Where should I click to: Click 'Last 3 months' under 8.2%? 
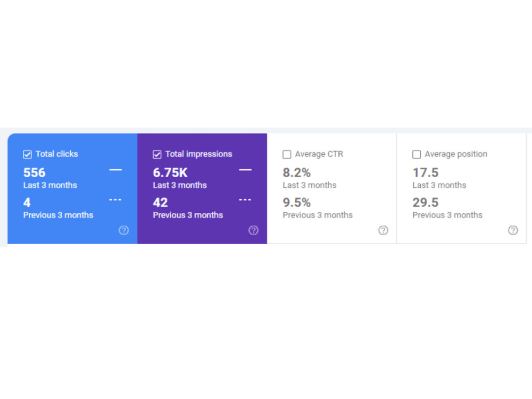(310, 185)
